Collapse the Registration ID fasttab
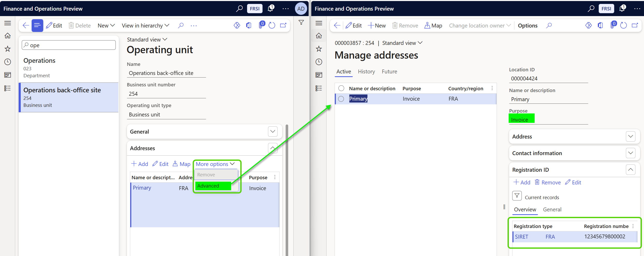 (x=631, y=170)
